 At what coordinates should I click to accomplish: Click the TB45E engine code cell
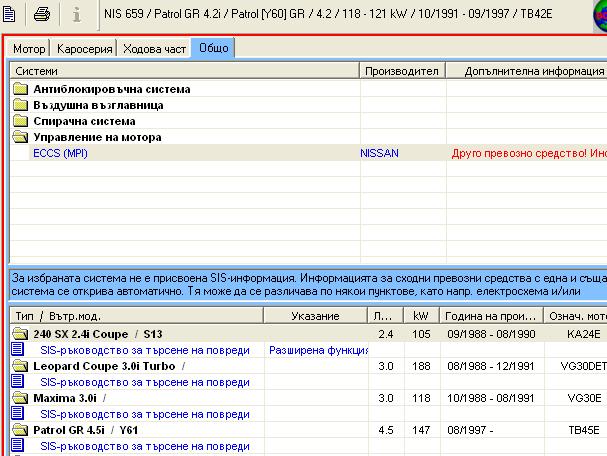(x=584, y=430)
